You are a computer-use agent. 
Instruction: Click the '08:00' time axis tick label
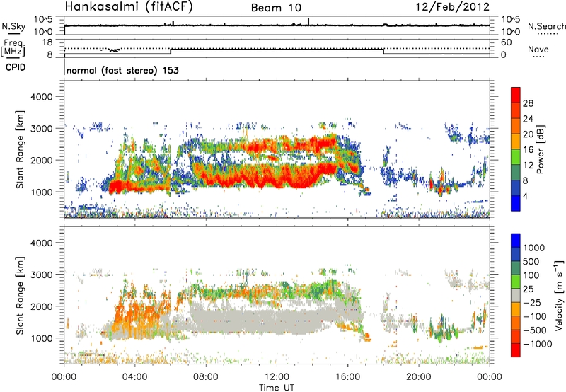tap(206, 377)
